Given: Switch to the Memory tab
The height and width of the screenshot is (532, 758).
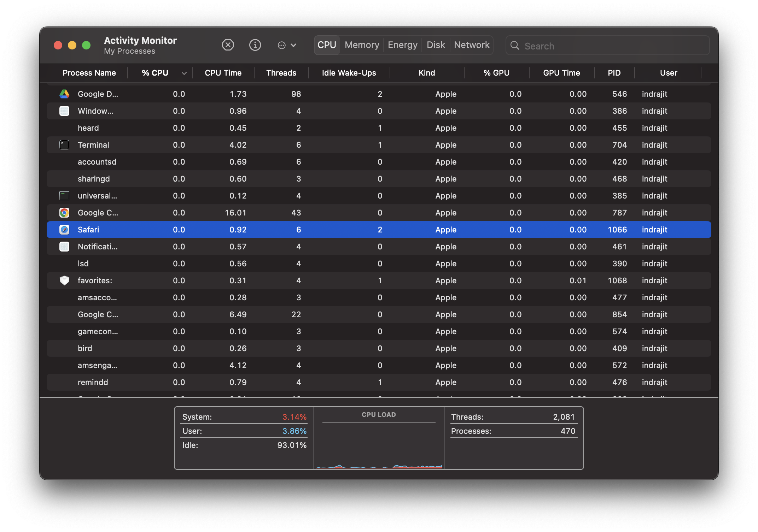Looking at the screenshot, I should [x=362, y=45].
